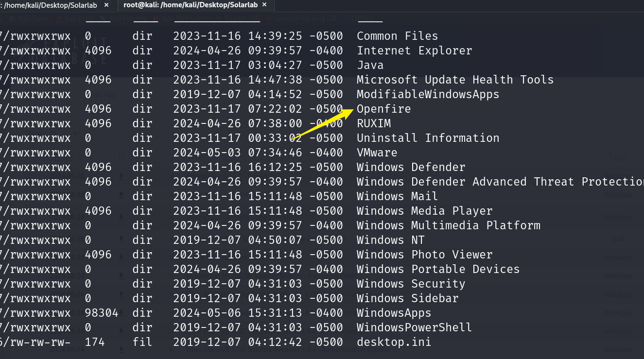Click the Common Files directory name
The image size is (644, 359).
coord(397,36)
